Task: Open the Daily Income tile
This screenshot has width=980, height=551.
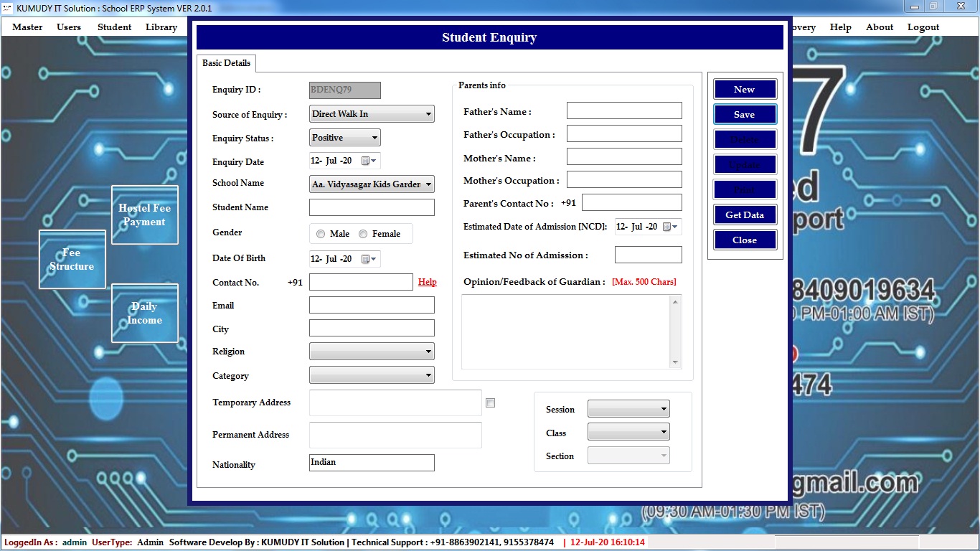Action: click(144, 313)
